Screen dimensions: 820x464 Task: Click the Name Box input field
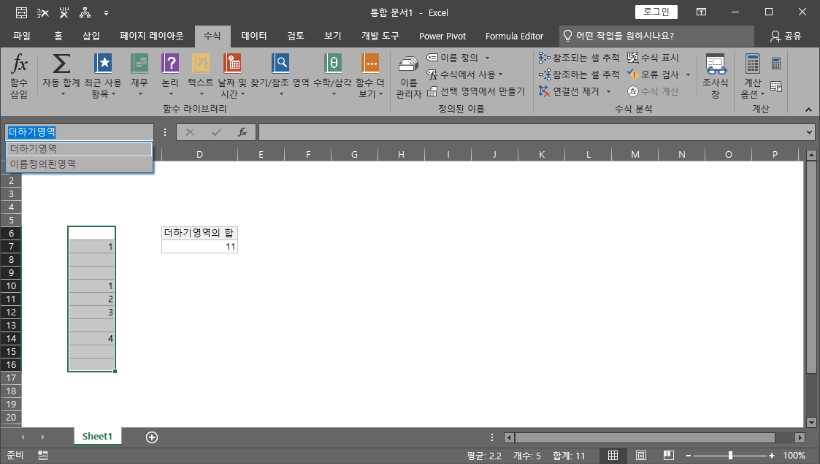click(79, 132)
